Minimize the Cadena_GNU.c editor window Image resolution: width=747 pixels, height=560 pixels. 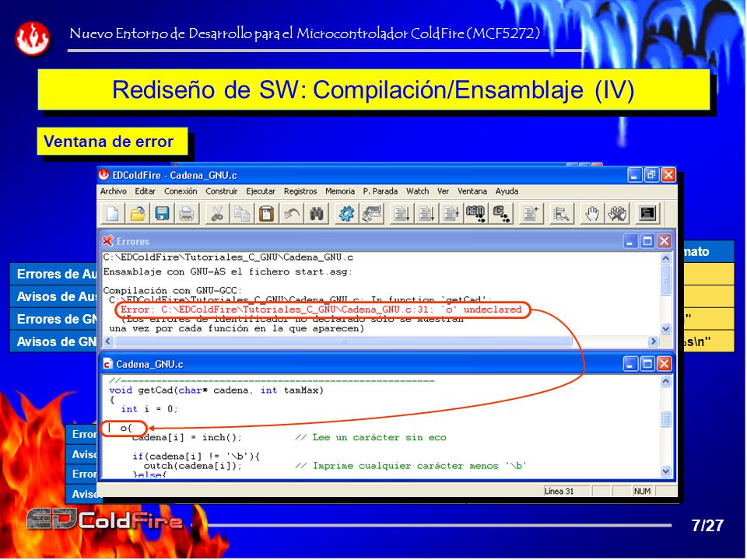coord(630,364)
